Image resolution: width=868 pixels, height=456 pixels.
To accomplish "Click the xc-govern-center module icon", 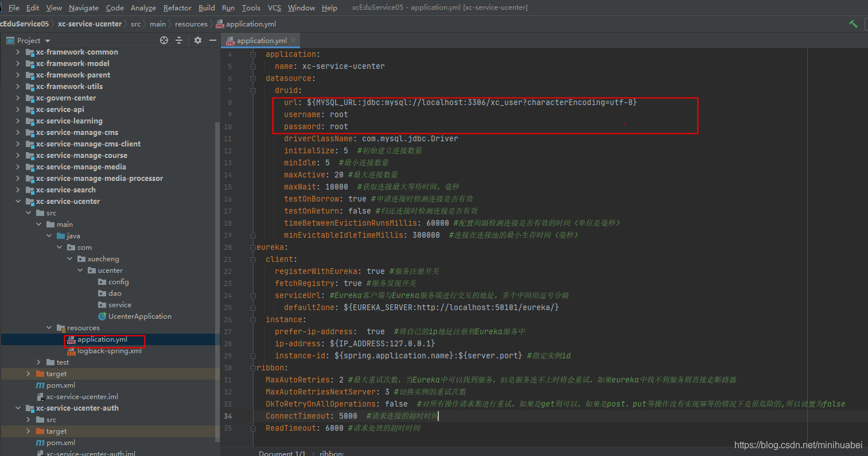I will click(30, 98).
